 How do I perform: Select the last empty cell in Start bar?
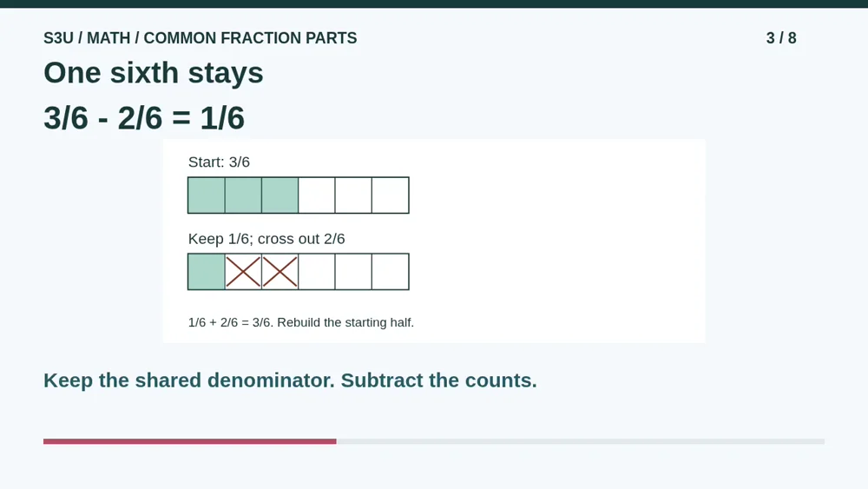point(391,195)
